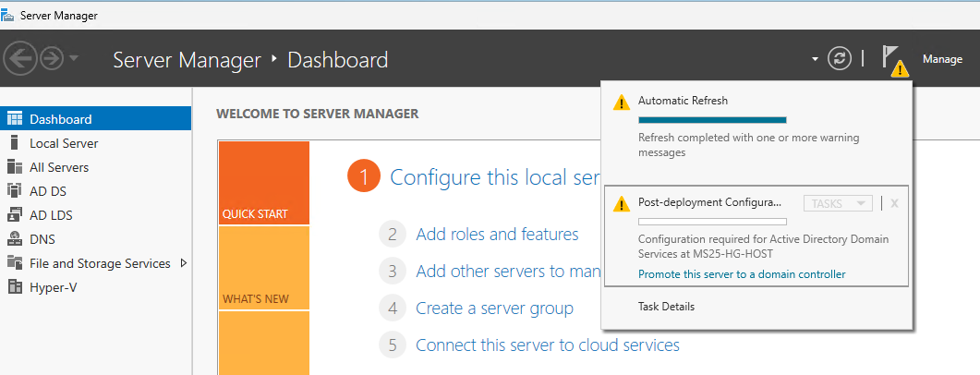Click the Server Manager title bar icon
980x375 pixels.
tap(8, 16)
